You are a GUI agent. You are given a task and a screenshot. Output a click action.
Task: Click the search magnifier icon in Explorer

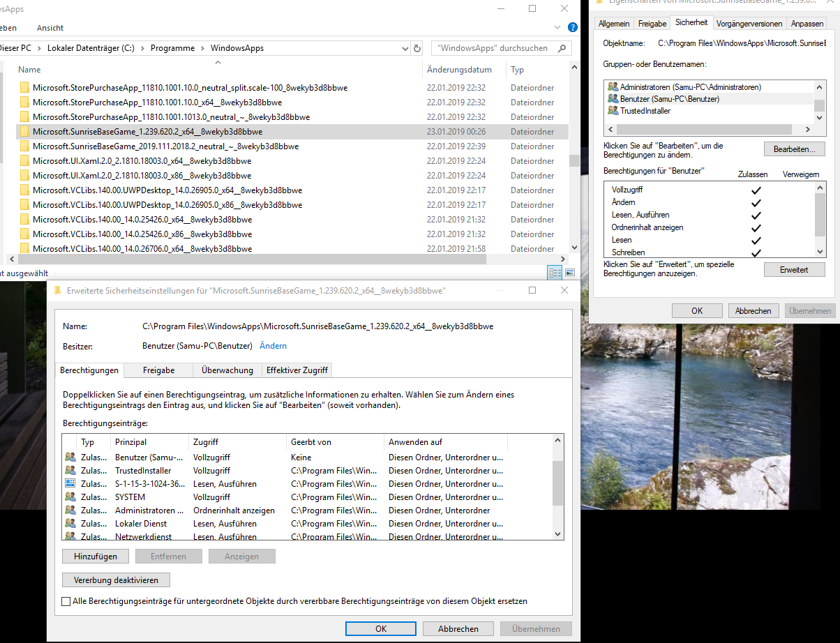point(562,48)
